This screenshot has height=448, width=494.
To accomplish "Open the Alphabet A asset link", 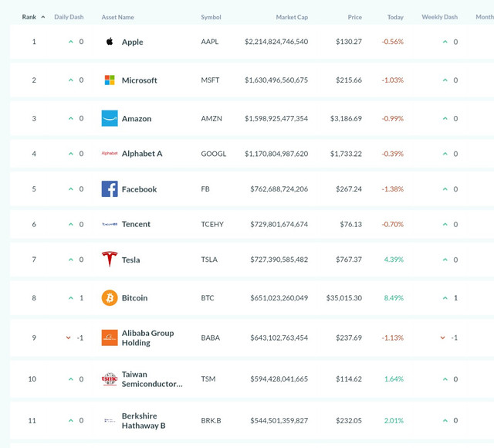I will (142, 154).
